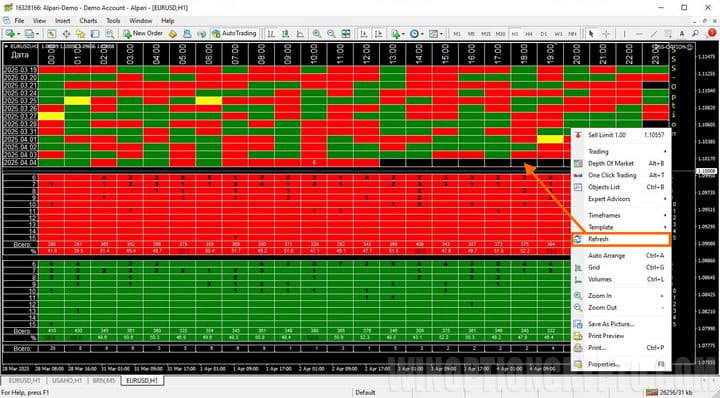Expand the Timeframes submenu
The height and width of the screenshot is (398, 720).
tap(621, 215)
